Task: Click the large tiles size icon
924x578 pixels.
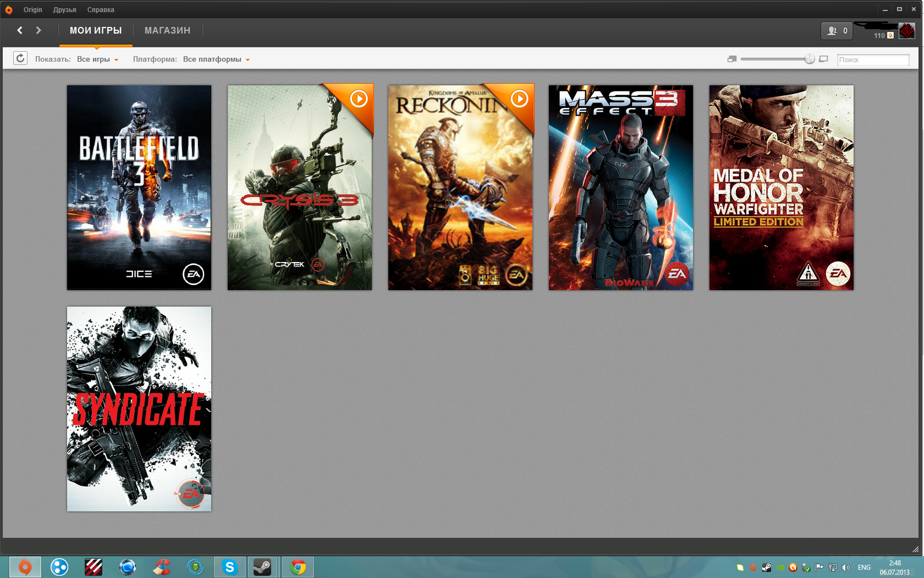Action: pos(823,59)
